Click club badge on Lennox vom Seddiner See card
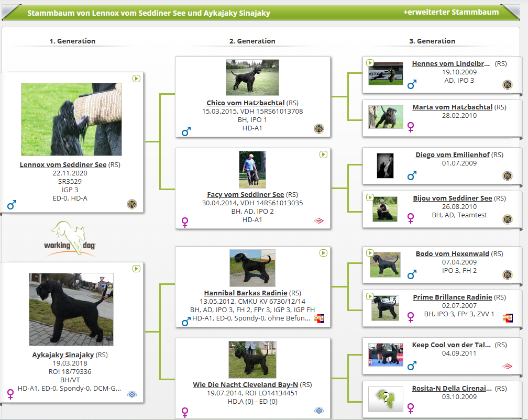 tap(132, 204)
